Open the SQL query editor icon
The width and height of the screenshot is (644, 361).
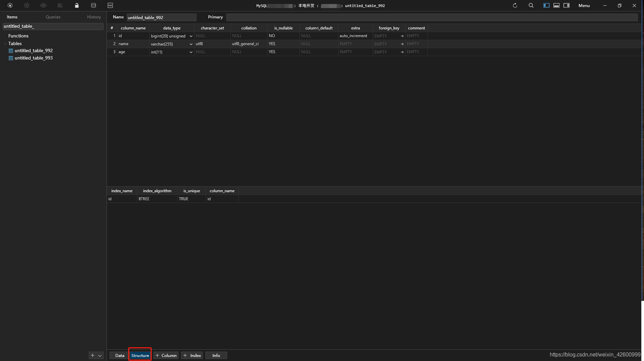(x=110, y=5)
